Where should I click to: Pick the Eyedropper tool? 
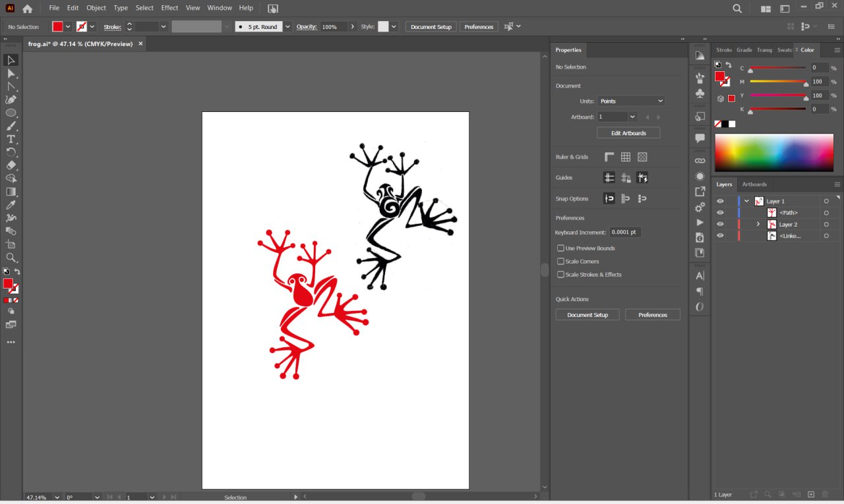pyautogui.click(x=11, y=205)
